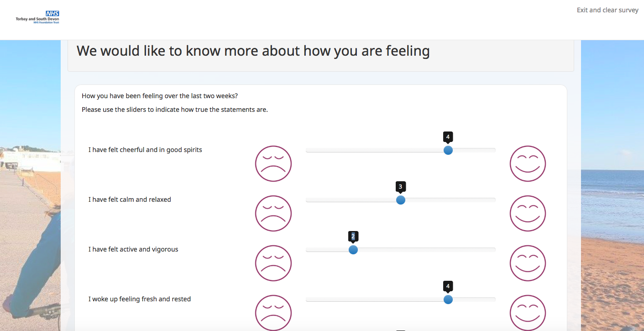Click happy face for cheerful and good spirits
The width and height of the screenshot is (644, 331).
pos(528,163)
